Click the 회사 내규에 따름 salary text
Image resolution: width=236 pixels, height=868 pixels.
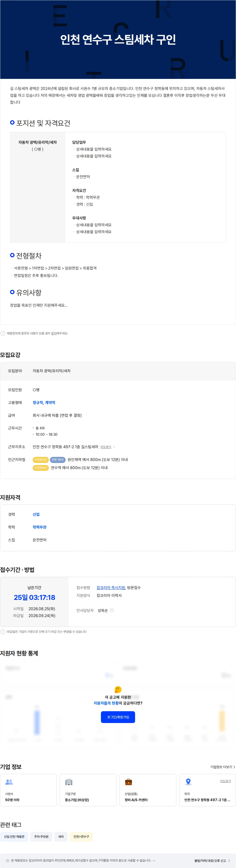click(x=57, y=416)
